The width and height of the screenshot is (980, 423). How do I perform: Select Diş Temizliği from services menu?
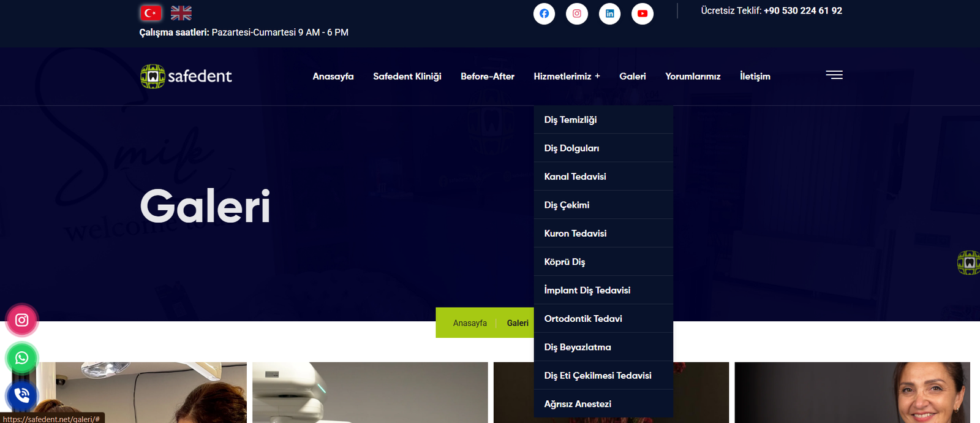[x=570, y=120]
